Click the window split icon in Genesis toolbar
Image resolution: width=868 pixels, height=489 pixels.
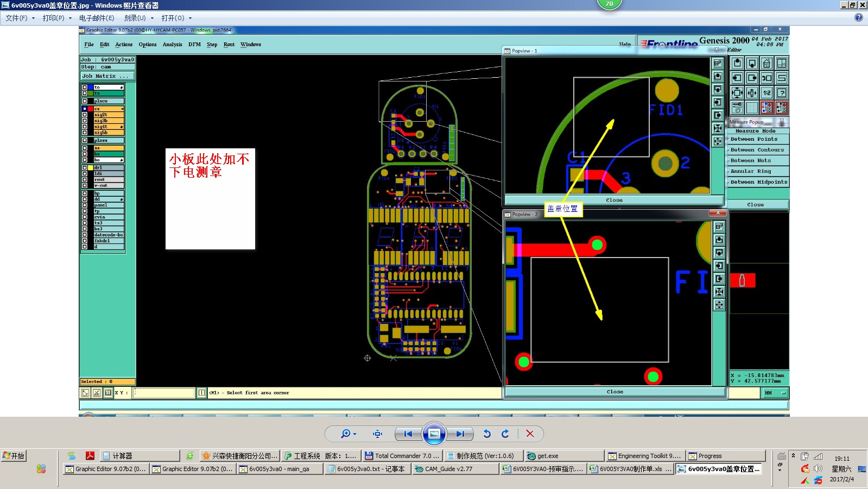pyautogui.click(x=782, y=63)
